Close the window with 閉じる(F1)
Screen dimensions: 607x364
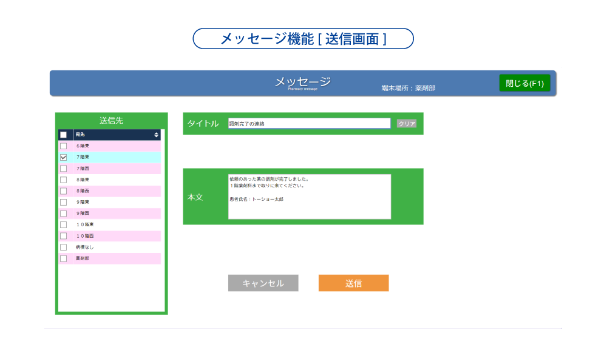point(524,83)
